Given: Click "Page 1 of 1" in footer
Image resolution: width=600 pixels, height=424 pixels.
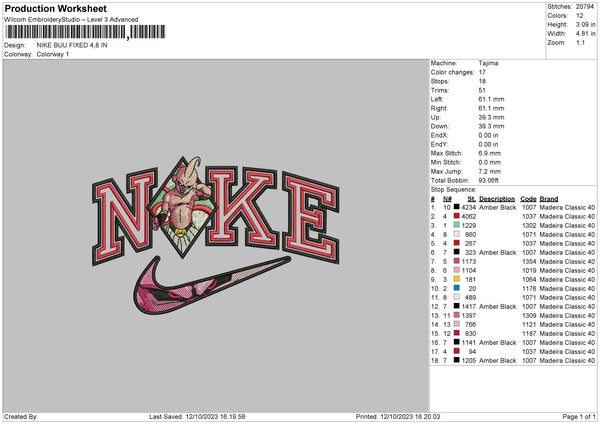Looking at the screenshot, I should pos(579,416).
